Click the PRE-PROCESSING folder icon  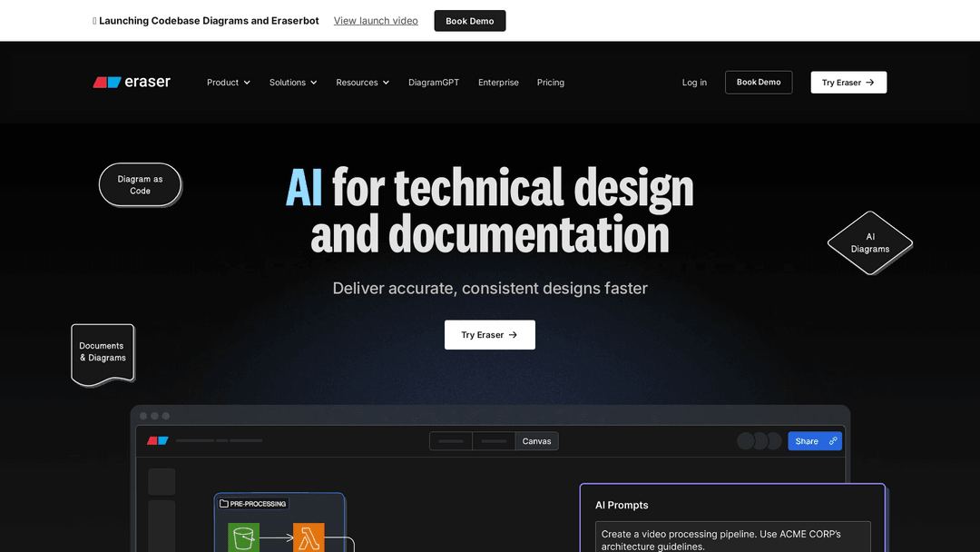pos(224,503)
